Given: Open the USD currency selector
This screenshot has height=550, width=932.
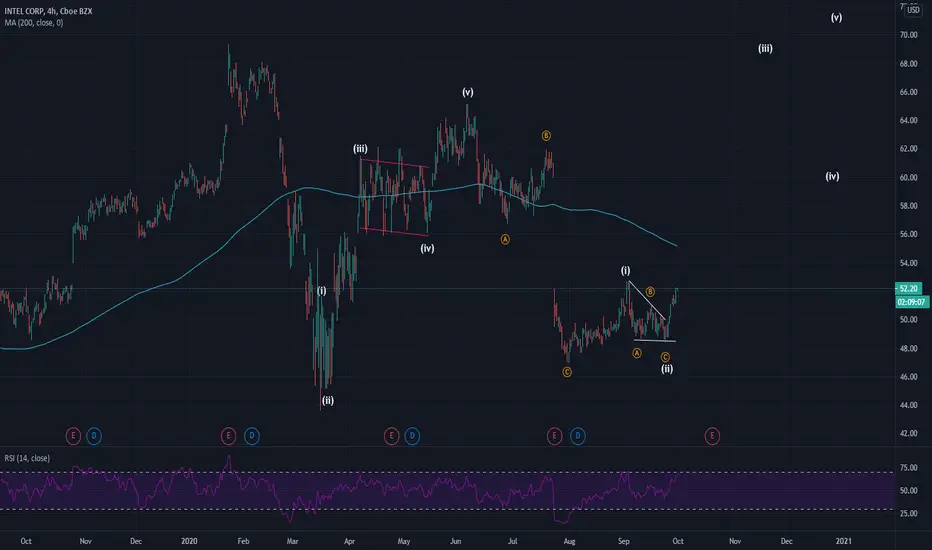Looking at the screenshot, I should pyautogui.click(x=913, y=10).
